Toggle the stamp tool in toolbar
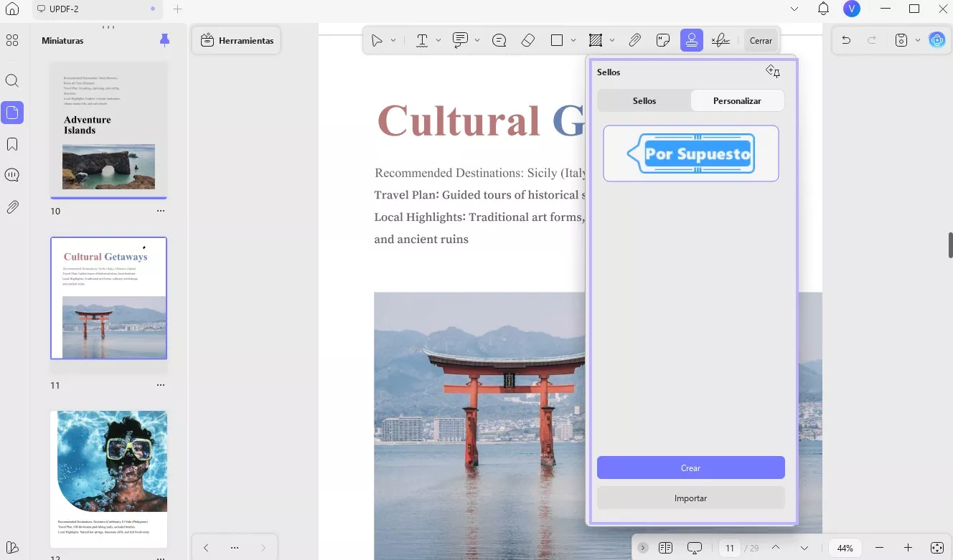Viewport: 953px width, 560px height. [x=692, y=40]
